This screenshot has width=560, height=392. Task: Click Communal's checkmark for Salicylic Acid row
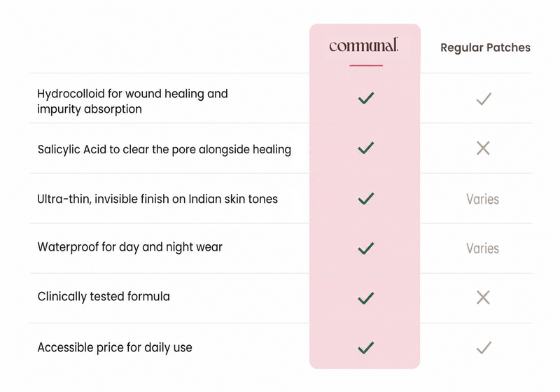pyautogui.click(x=366, y=148)
